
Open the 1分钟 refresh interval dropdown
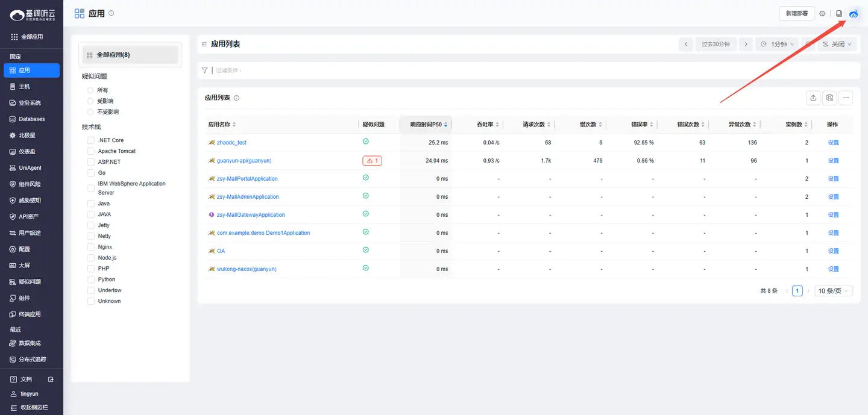tap(778, 44)
